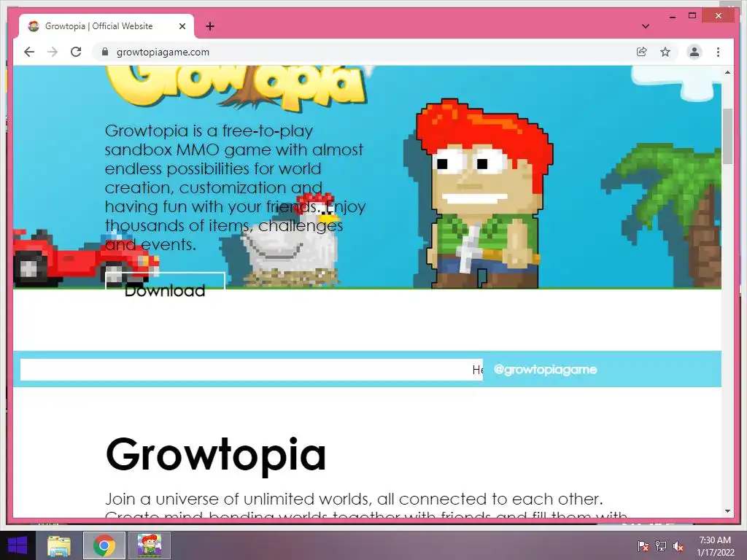Click the red-haired Growtopia character
Screen dimensions: 747x560
tap(485, 193)
